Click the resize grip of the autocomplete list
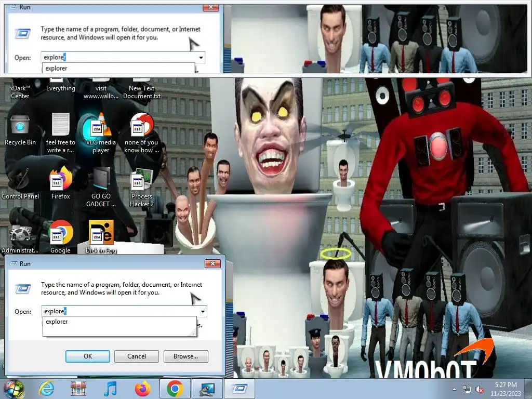The height and width of the screenshot is (399, 532). 193,334
